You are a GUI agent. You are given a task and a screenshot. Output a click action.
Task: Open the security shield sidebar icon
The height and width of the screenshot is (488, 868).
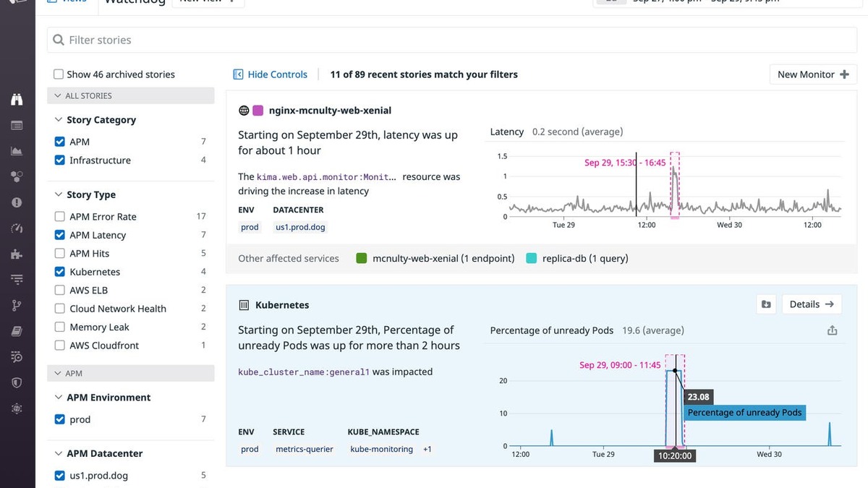[x=17, y=382]
